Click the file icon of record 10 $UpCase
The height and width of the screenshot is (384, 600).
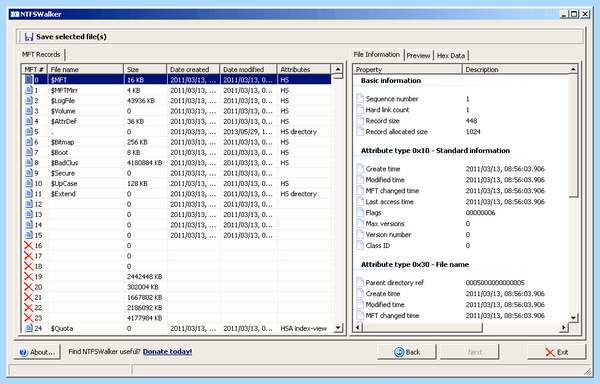coord(29,183)
